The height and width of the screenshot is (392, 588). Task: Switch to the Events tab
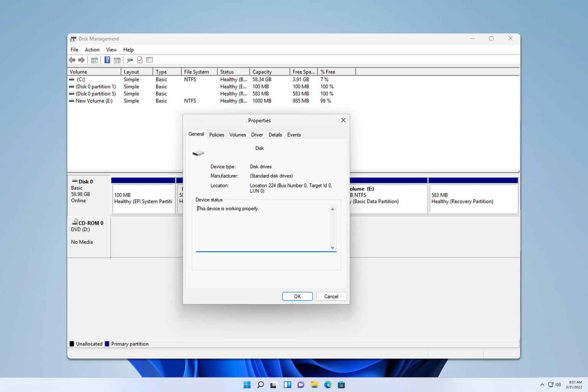[294, 135]
